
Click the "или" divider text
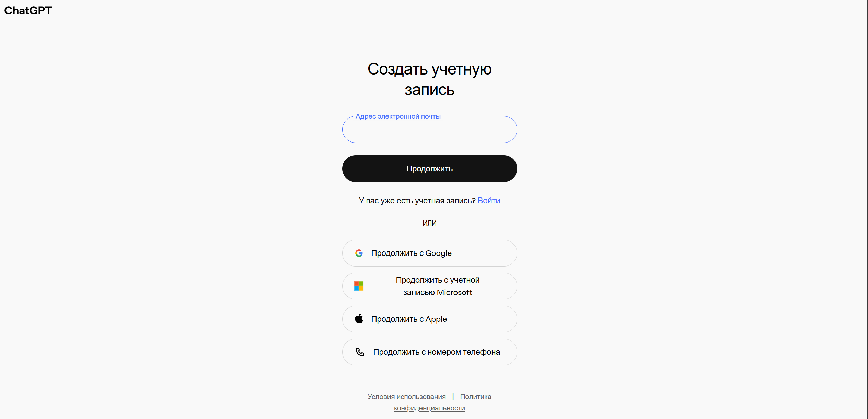click(x=429, y=223)
